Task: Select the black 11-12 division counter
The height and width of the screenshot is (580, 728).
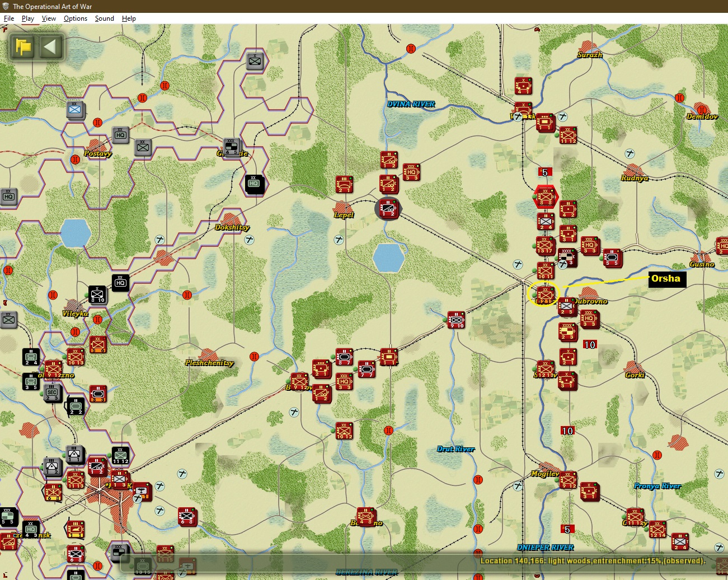Action: [120, 456]
